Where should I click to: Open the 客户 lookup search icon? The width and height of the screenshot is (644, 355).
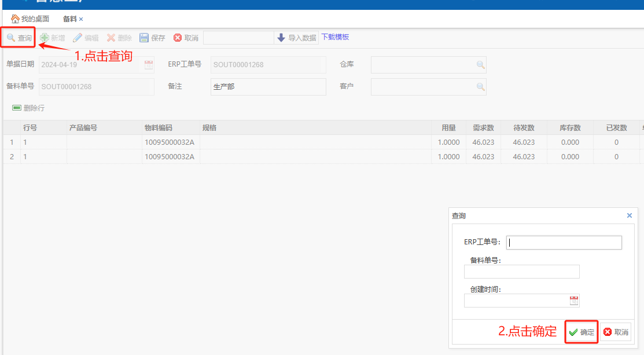coord(480,87)
